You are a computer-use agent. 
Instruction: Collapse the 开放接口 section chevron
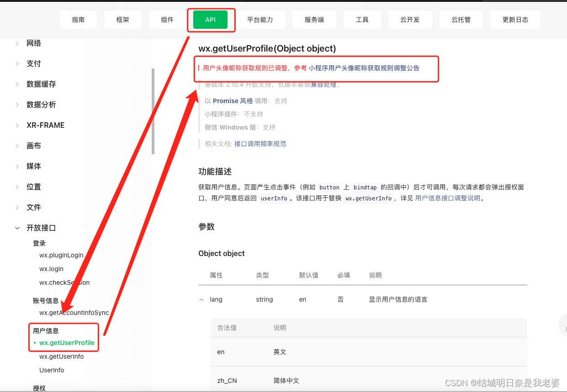coord(17,228)
